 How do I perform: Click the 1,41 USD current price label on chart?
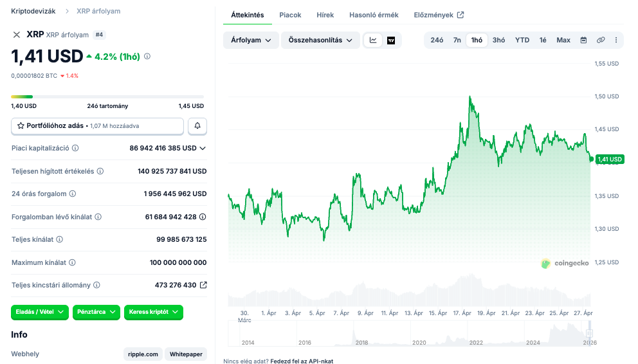coord(610,159)
